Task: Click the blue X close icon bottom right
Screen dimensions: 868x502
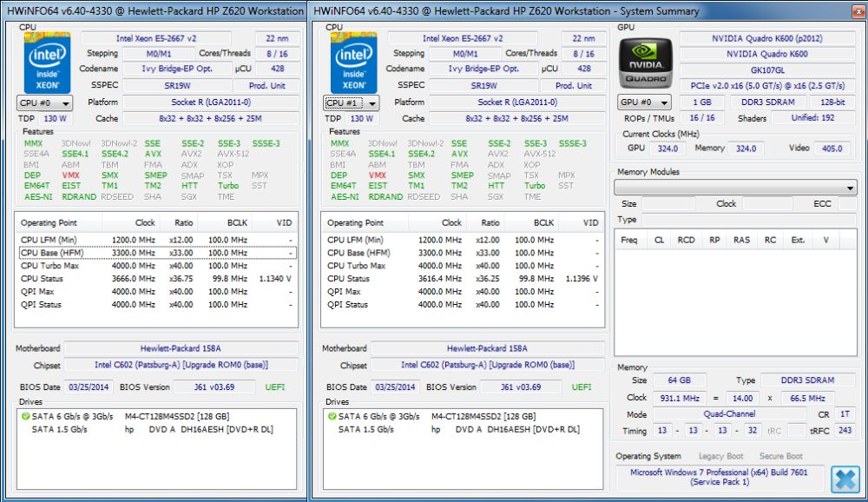Action: pyautogui.click(x=845, y=479)
